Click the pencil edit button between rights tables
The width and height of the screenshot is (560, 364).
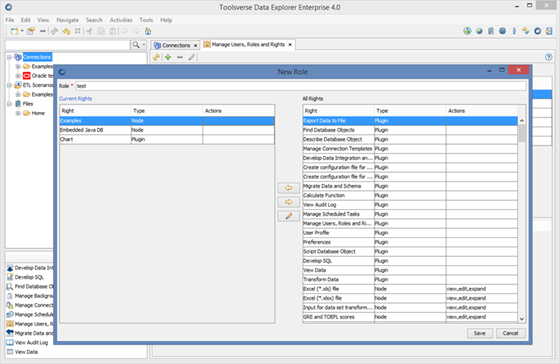tap(289, 216)
